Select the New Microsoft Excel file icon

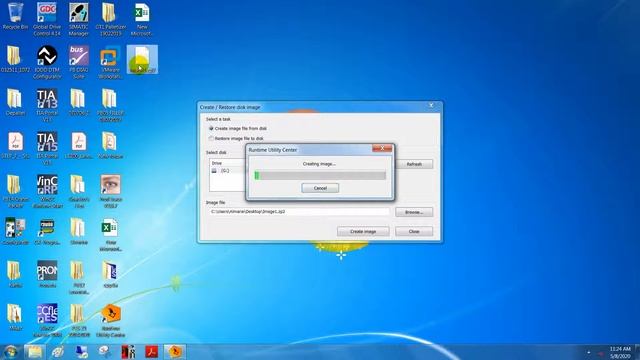click(142, 19)
